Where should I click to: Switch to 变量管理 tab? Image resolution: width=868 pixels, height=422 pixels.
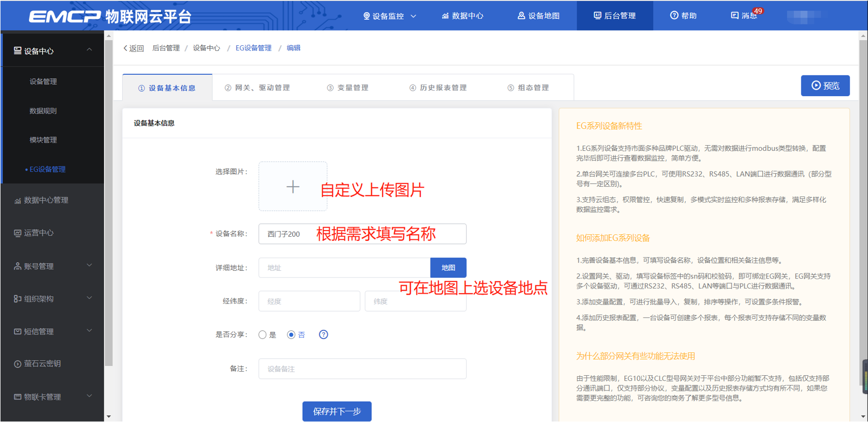coord(348,88)
